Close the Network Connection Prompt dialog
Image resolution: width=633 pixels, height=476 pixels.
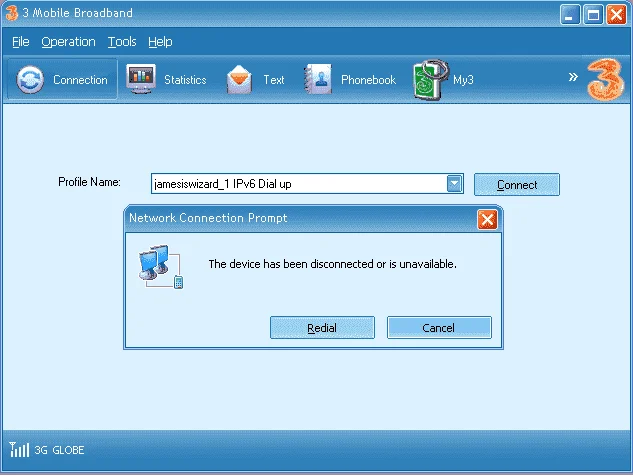coord(487,220)
